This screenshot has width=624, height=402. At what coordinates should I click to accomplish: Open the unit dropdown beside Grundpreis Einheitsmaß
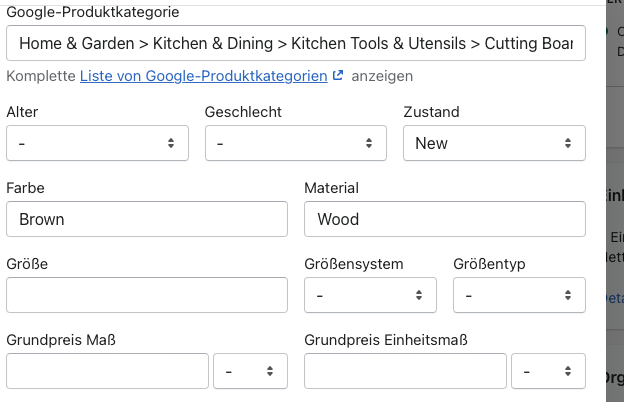(x=548, y=371)
